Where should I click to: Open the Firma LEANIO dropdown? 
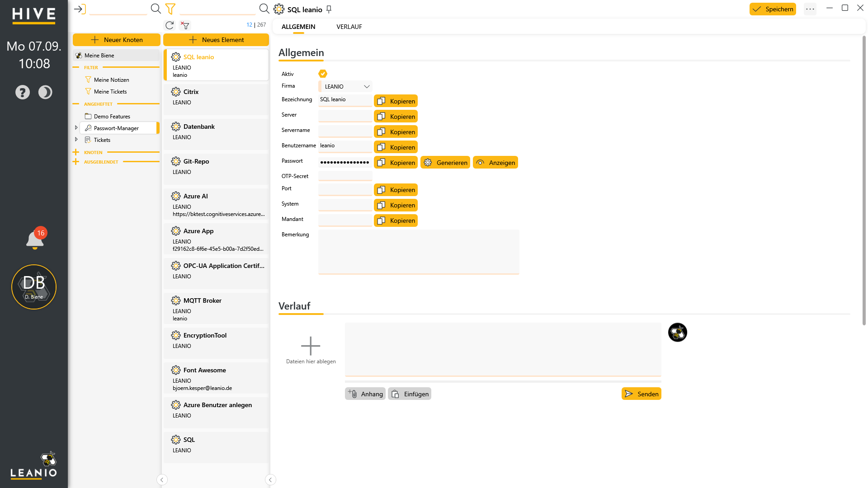(345, 86)
